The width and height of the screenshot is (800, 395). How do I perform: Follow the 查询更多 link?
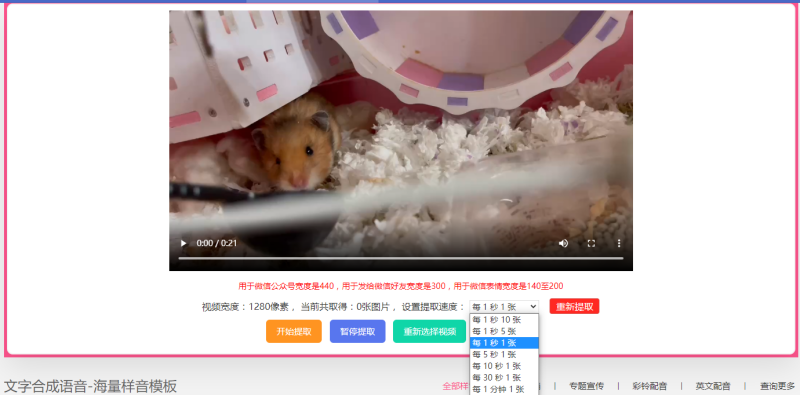777,386
